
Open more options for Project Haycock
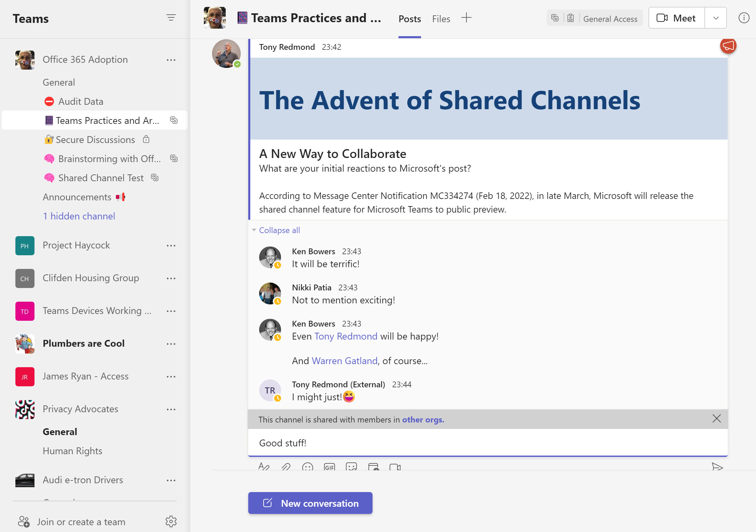tap(171, 246)
